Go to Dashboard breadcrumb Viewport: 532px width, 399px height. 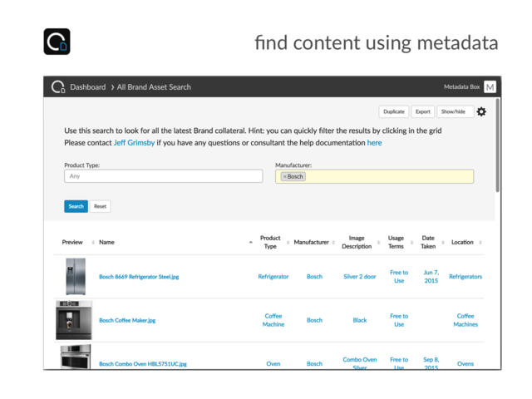pos(88,87)
